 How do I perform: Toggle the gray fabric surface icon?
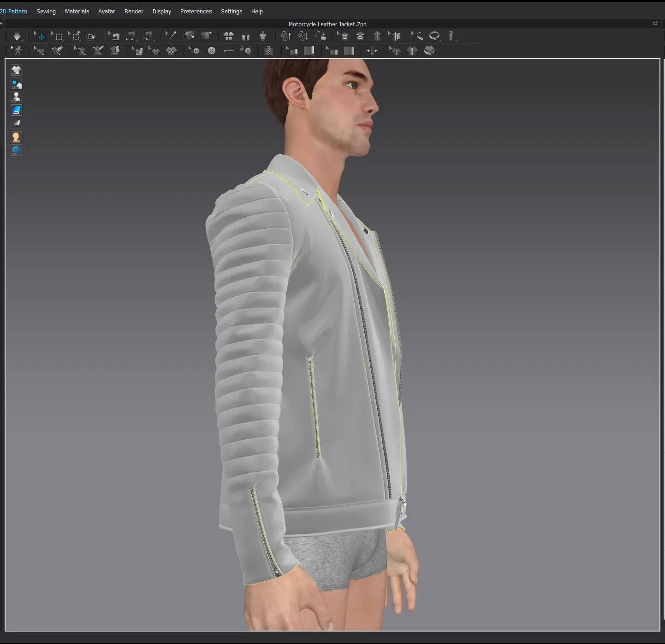[x=16, y=123]
